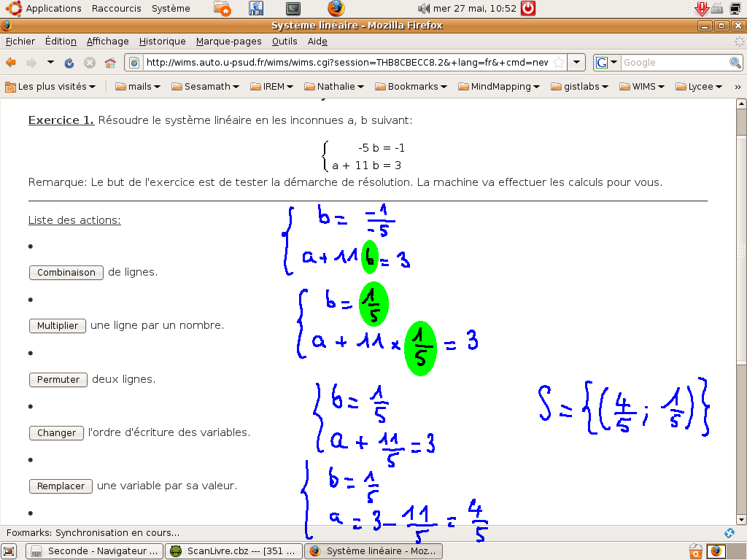Reload the page with the refresh icon
747x560 pixels.
click(69, 63)
